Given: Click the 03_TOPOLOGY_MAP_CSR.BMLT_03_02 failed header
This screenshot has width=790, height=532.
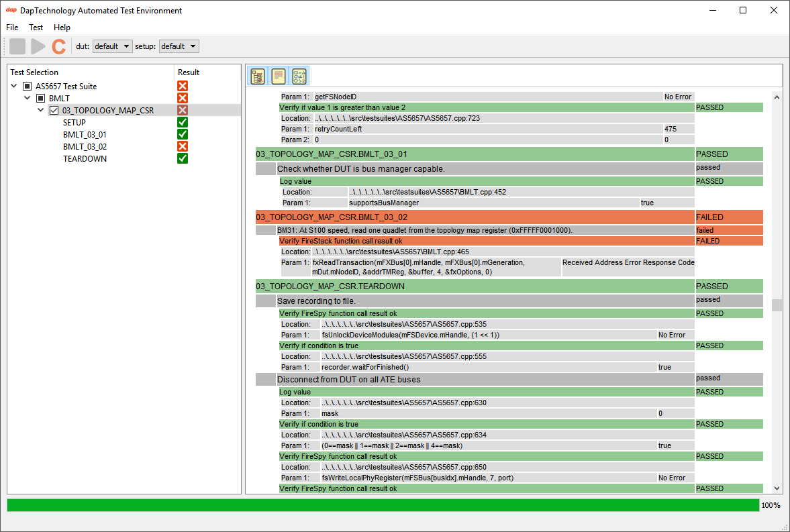Looking at the screenshot, I should pyautogui.click(x=475, y=217).
